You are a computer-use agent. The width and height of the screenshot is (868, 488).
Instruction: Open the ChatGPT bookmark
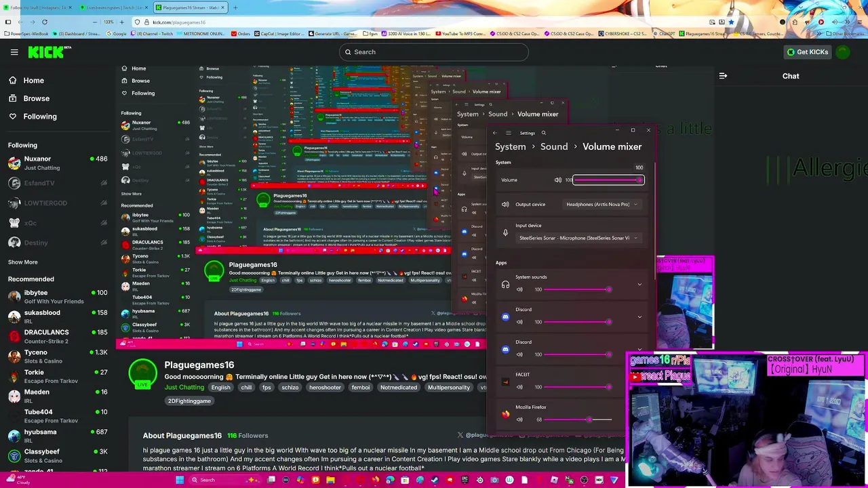click(x=664, y=33)
